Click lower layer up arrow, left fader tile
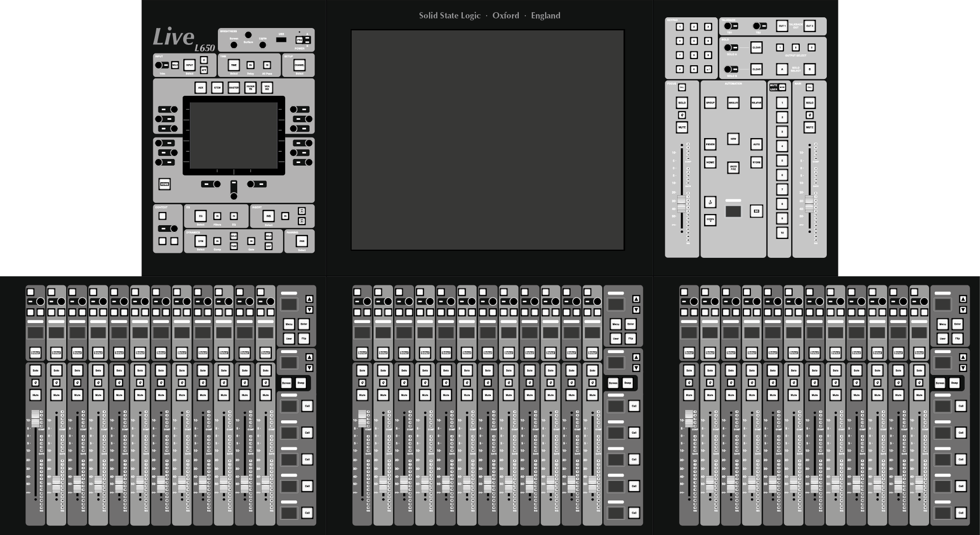Image resolution: width=980 pixels, height=535 pixels. [x=309, y=357]
